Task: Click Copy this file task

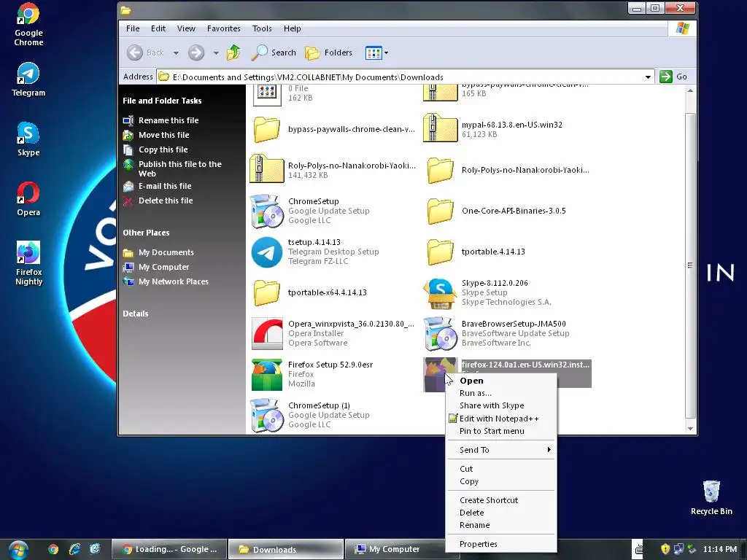Action: pos(155,149)
